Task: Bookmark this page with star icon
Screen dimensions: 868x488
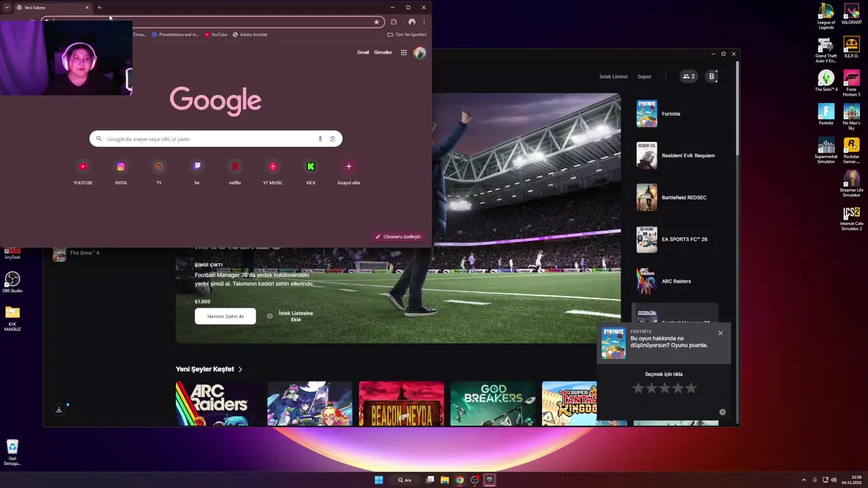Action: click(376, 22)
